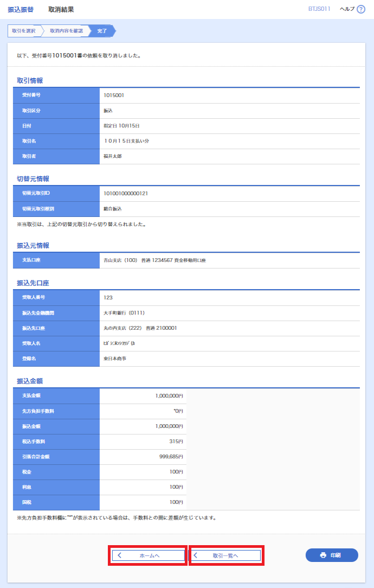This screenshot has height=588, width=374.
Task: Click the 登録名 value 東日本商事
Action: click(x=115, y=359)
